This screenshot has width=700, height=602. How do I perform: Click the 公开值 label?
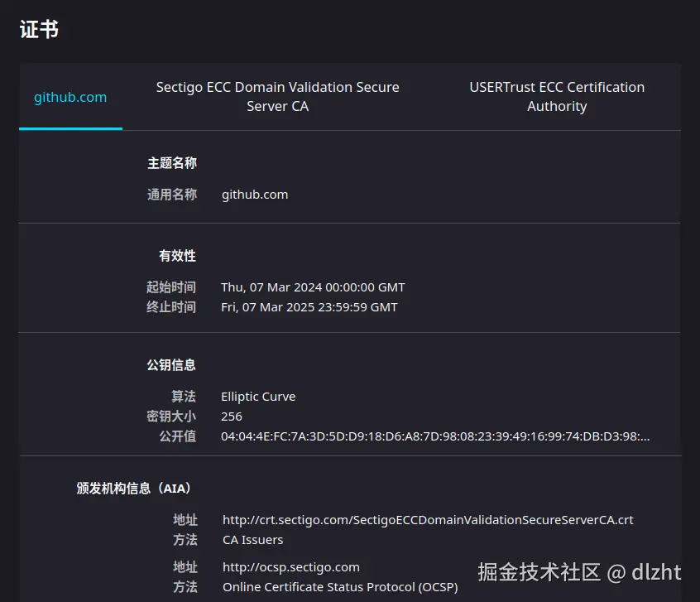[178, 436]
